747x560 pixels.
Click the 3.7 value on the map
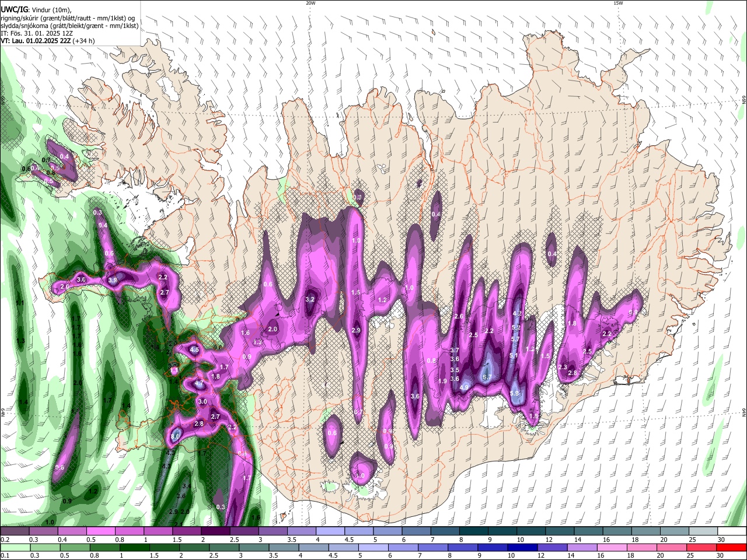point(455,350)
